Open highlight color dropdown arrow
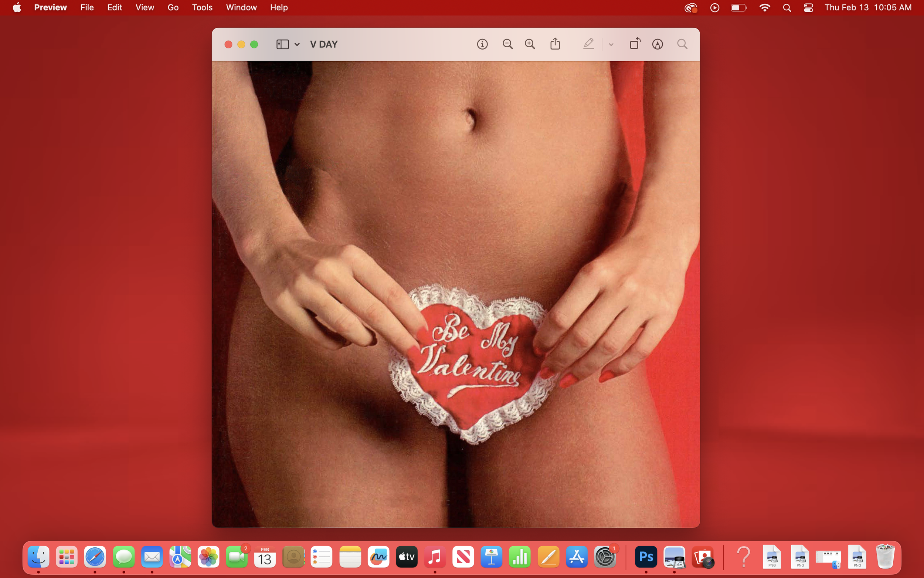Screen dimensions: 924x578 [x=611, y=45]
